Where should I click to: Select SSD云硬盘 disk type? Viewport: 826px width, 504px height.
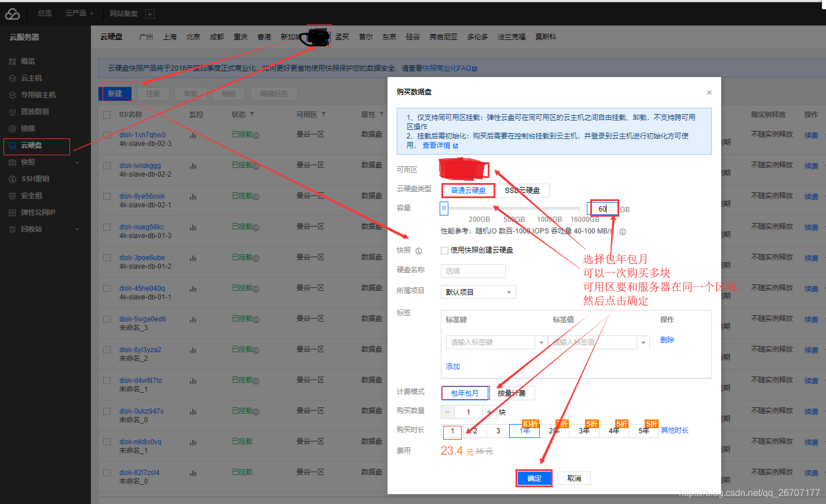click(x=522, y=190)
